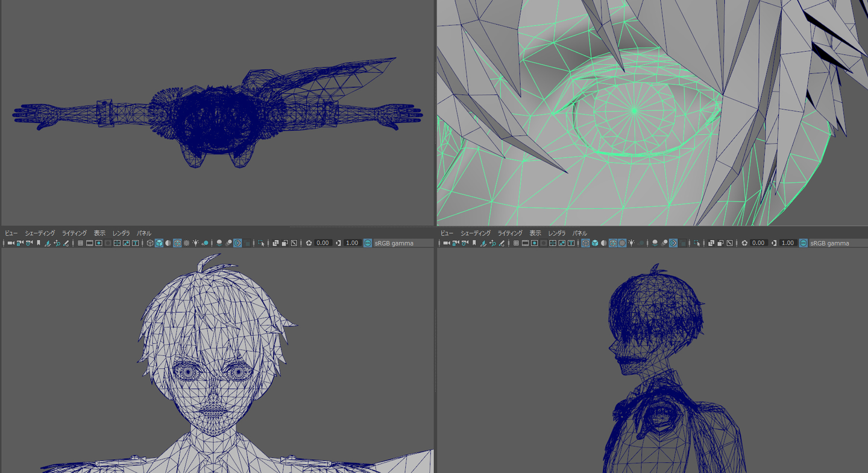Open sRGB gamma dropdown in front-view panel
Screen dimensions: 868x473
click(x=403, y=243)
